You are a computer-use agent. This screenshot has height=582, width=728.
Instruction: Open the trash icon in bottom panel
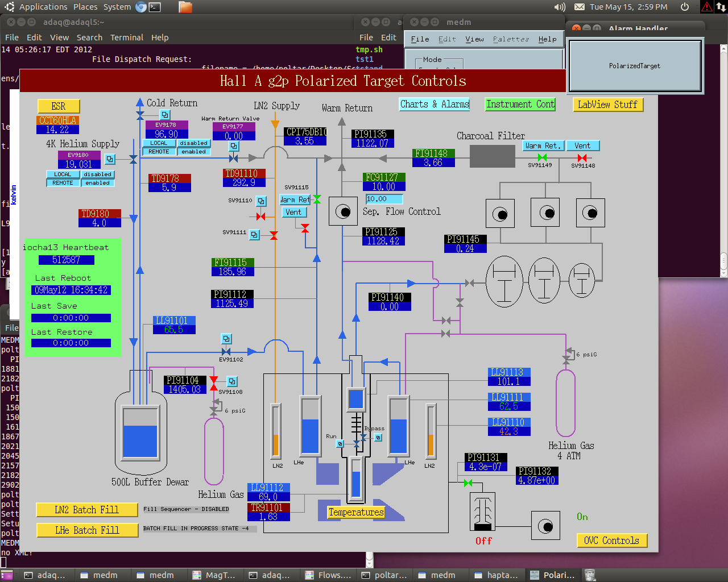pyautogui.click(x=590, y=575)
